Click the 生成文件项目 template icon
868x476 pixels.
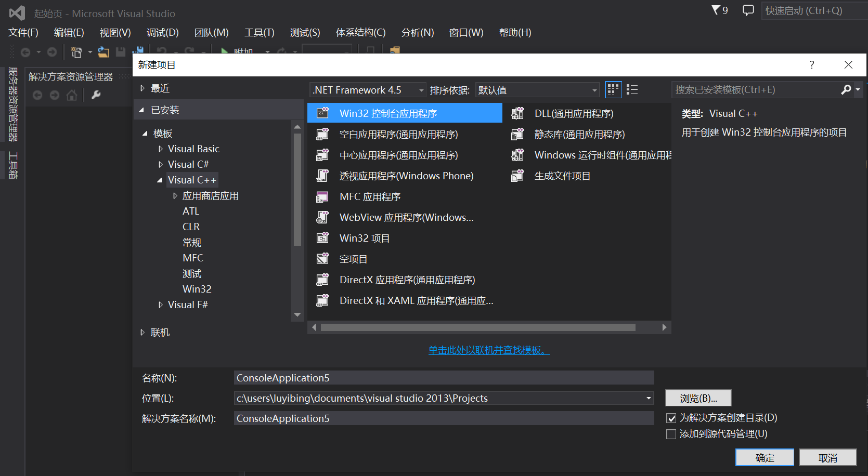517,176
